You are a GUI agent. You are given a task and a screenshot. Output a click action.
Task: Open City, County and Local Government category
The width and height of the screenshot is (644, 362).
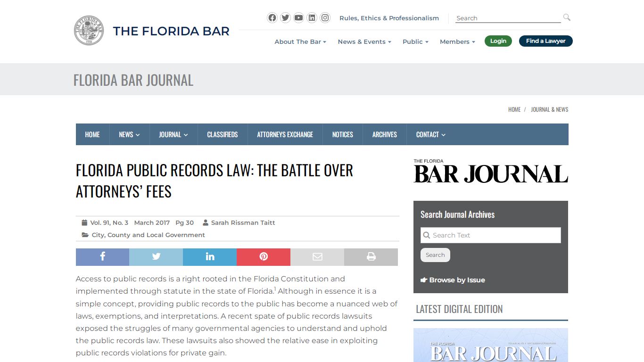(x=148, y=235)
